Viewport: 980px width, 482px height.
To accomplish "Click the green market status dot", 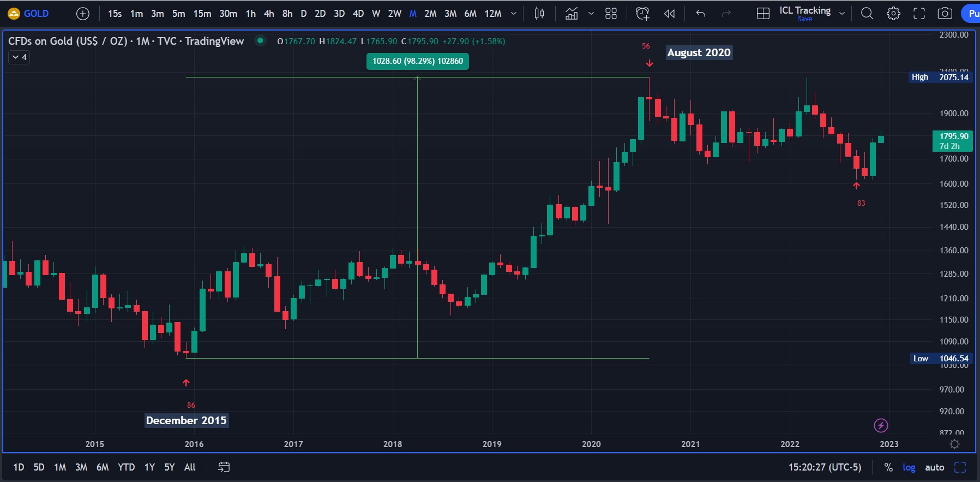I will click(261, 40).
